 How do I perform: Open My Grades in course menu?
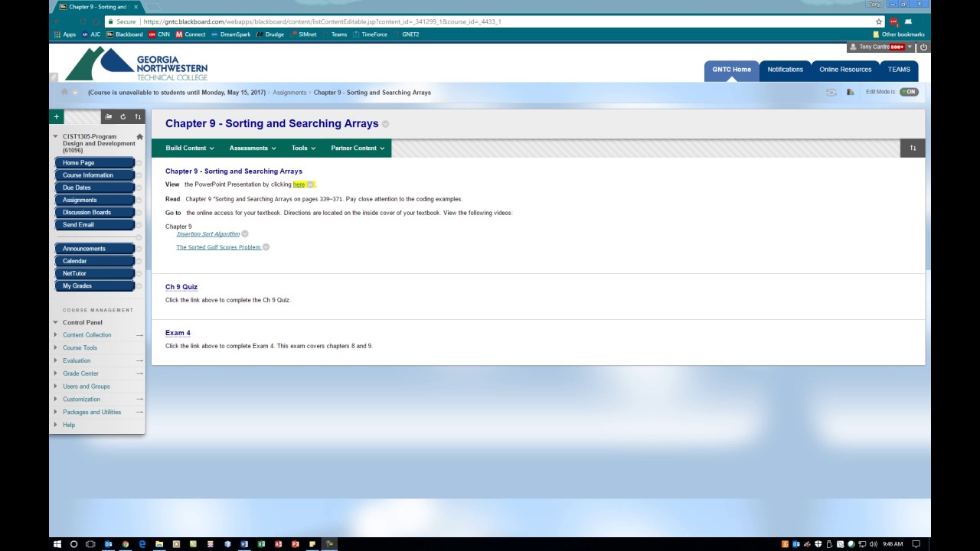coord(94,285)
